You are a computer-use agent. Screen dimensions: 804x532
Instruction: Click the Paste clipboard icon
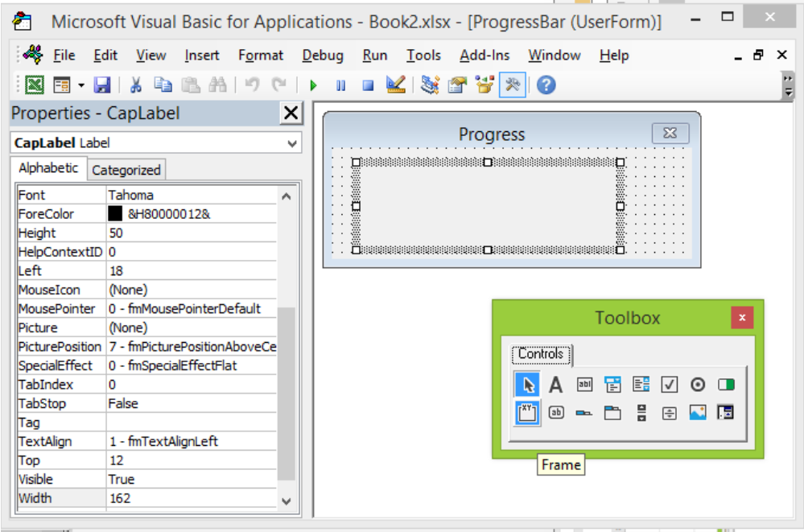coord(191,85)
